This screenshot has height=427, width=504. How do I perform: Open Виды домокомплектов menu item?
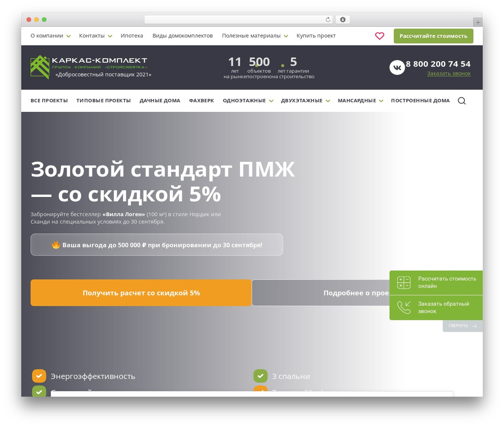[x=183, y=36]
